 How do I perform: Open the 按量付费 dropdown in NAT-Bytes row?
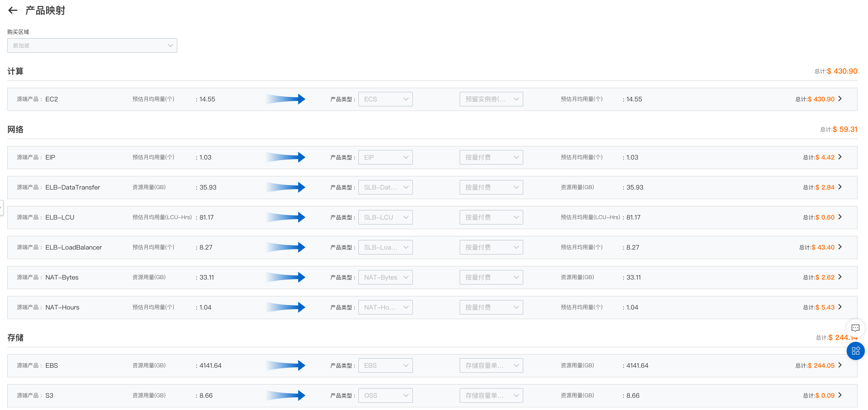click(491, 277)
